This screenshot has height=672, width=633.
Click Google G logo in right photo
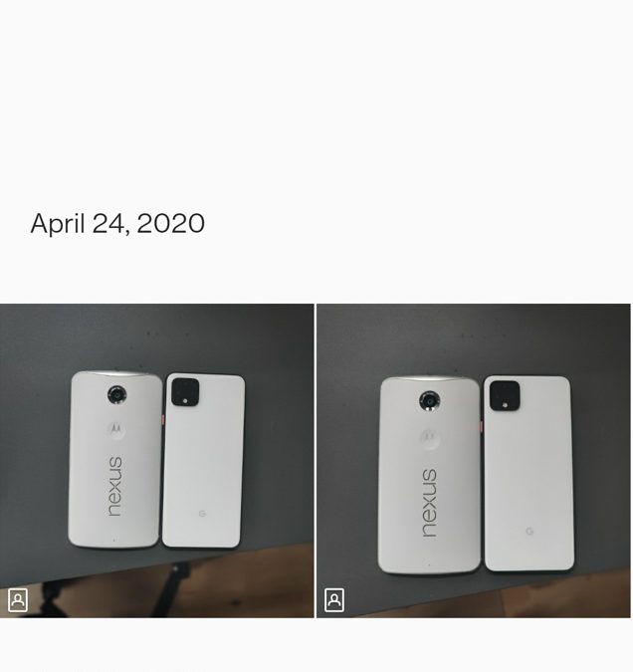(529, 532)
